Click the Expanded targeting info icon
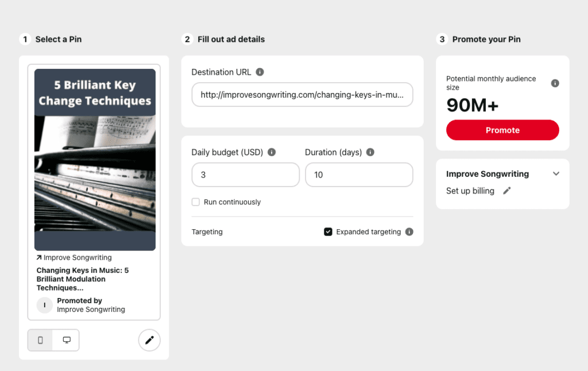Viewport: 588px width, 371px height. point(409,232)
